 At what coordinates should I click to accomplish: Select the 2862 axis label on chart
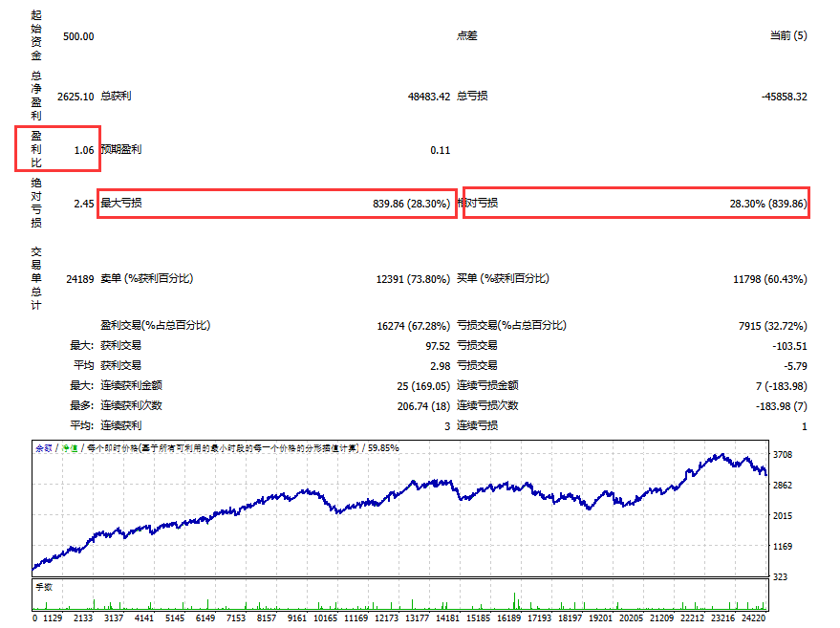click(x=782, y=486)
